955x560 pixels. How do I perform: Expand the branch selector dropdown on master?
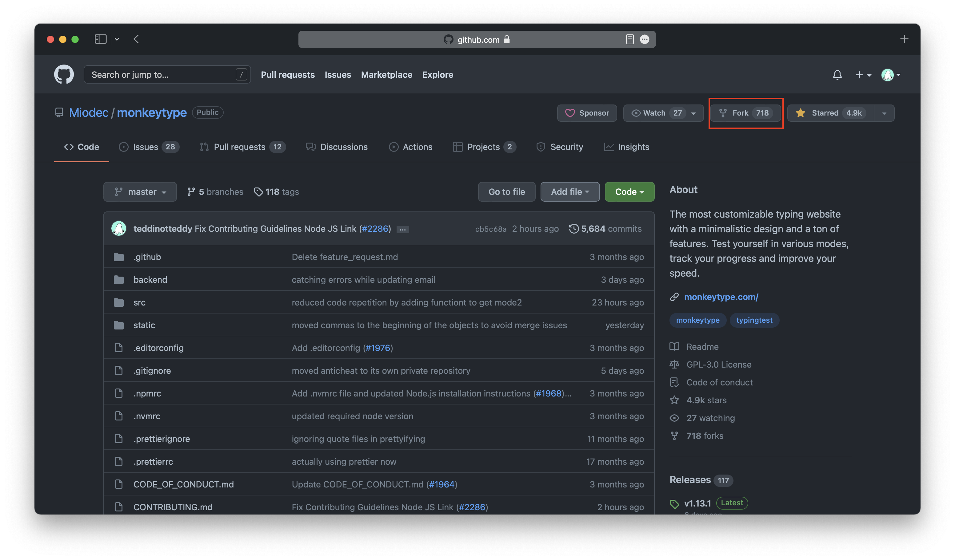(140, 192)
